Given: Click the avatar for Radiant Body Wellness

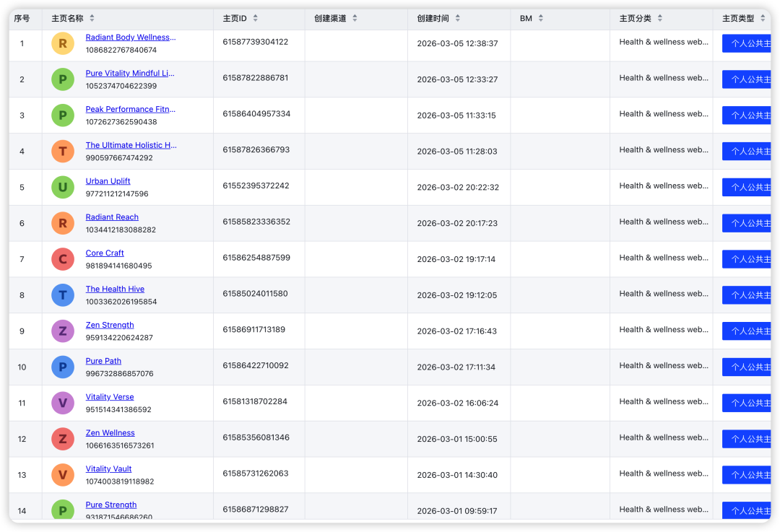Looking at the screenshot, I should point(63,43).
